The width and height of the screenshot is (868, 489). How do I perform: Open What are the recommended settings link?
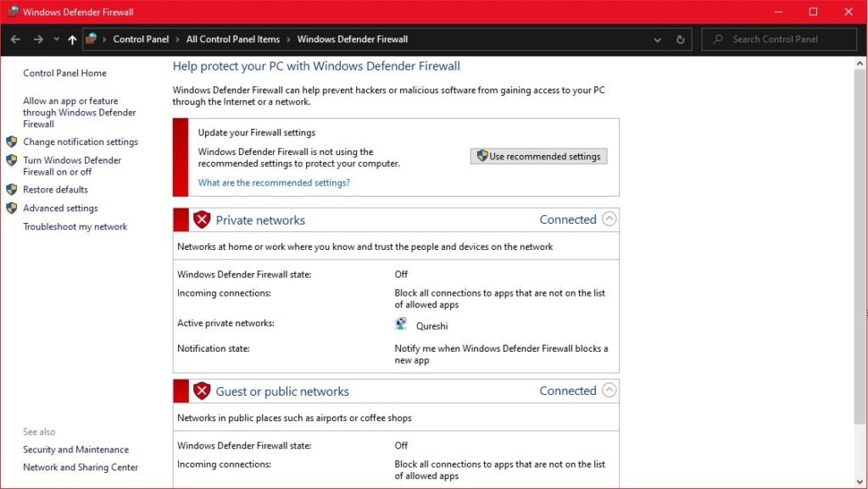pyautogui.click(x=274, y=183)
